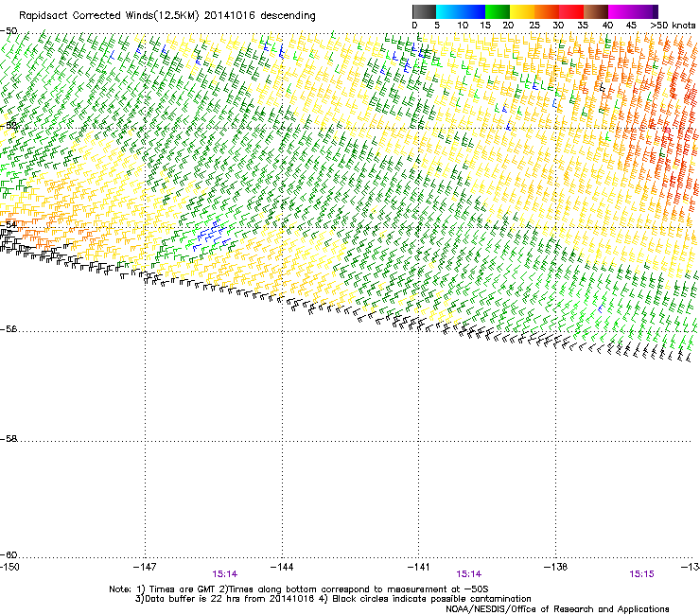Click the 'Times are GMT' note line
The image size is (700, 615).
click(299, 589)
